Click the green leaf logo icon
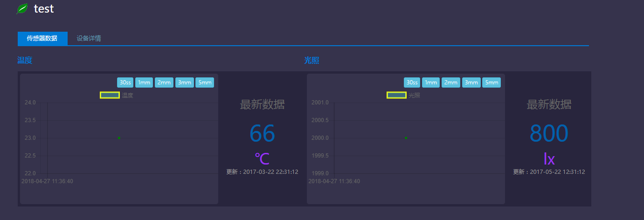This screenshot has width=644, height=220. [x=22, y=9]
